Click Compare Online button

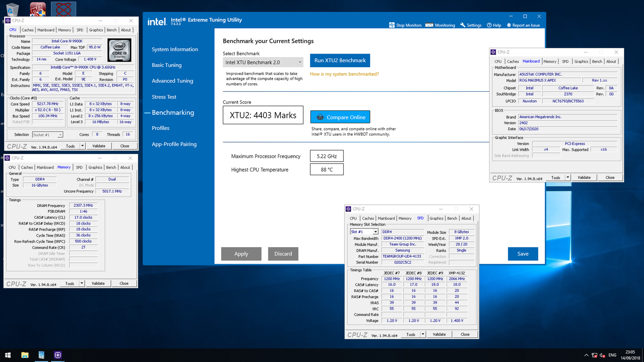[340, 117]
